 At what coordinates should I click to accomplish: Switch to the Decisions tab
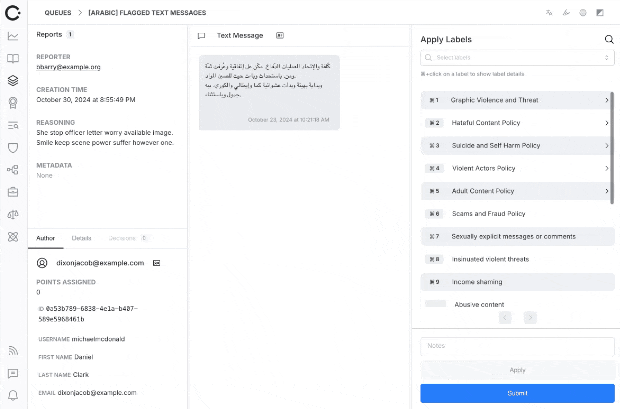pyautogui.click(x=128, y=238)
